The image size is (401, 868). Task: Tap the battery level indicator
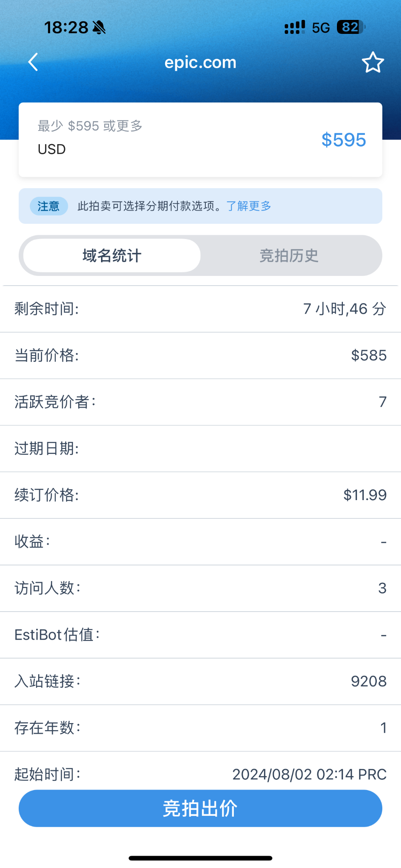(x=351, y=28)
